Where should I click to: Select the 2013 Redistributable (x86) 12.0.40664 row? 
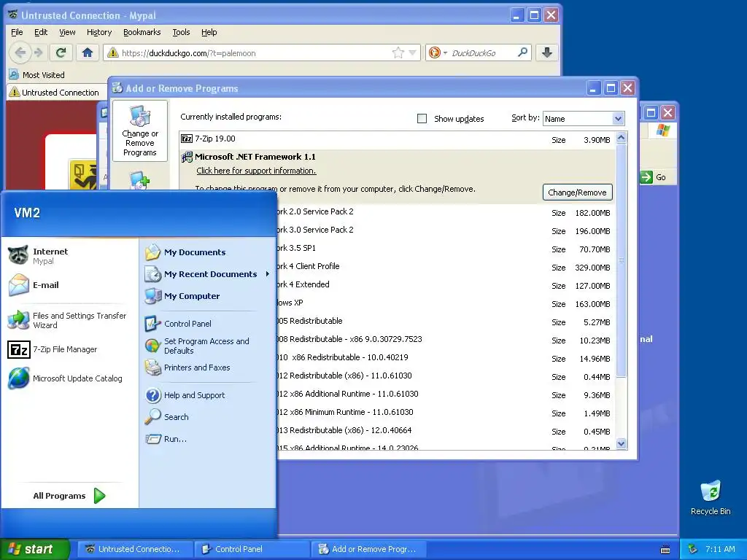pyautogui.click(x=446, y=431)
